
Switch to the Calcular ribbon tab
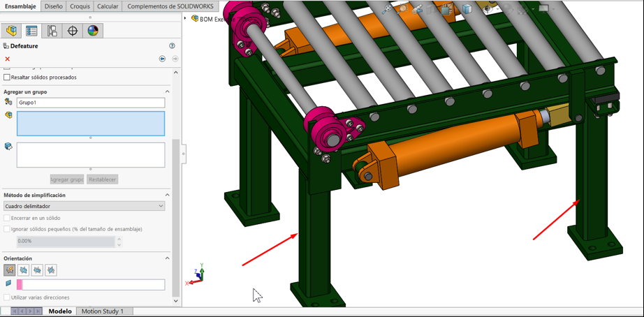(108, 6)
